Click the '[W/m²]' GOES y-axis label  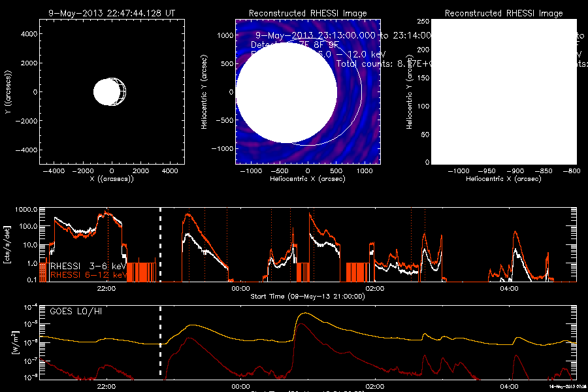click(x=14, y=342)
